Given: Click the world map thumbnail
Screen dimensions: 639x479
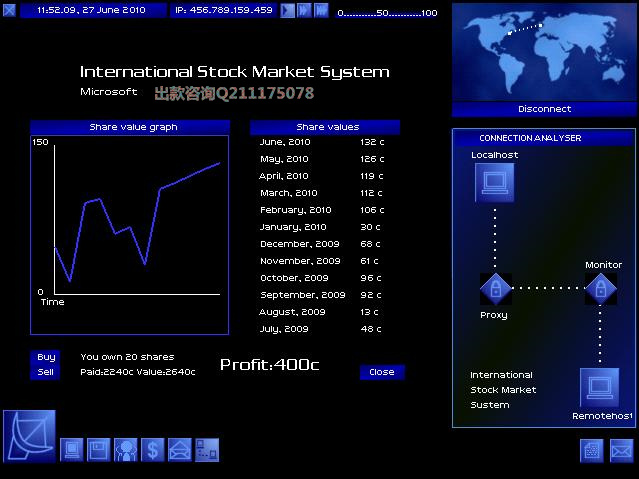Looking at the screenshot, I should pos(544,52).
